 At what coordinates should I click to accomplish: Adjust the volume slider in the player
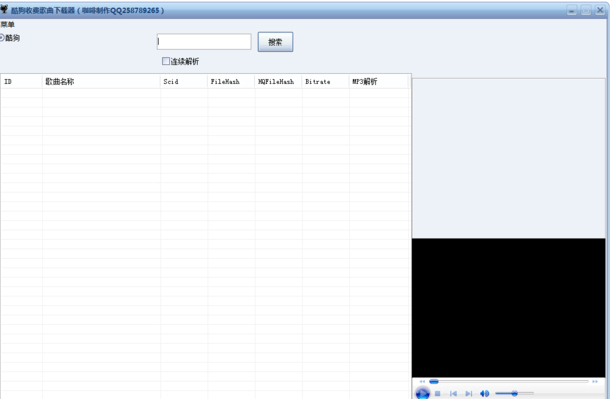click(514, 393)
